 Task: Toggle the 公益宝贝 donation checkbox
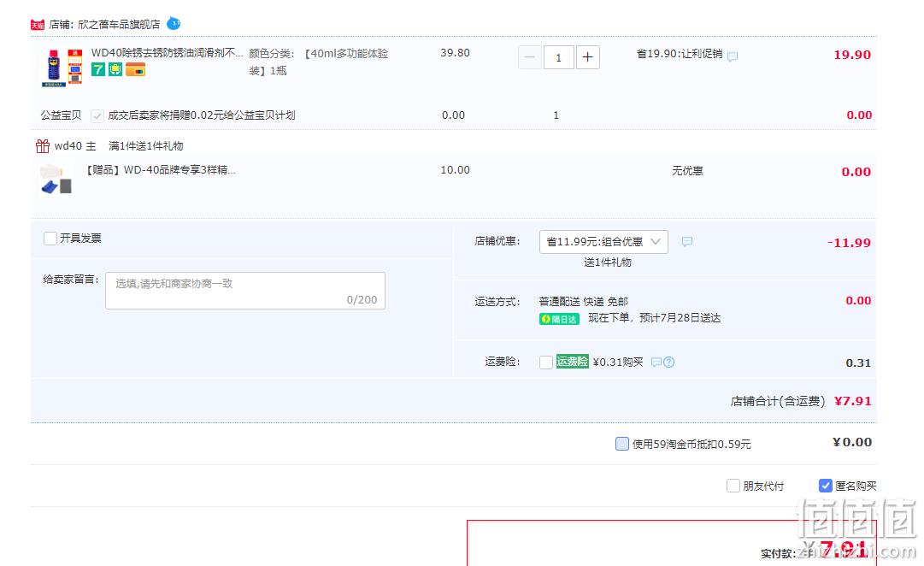(x=97, y=115)
